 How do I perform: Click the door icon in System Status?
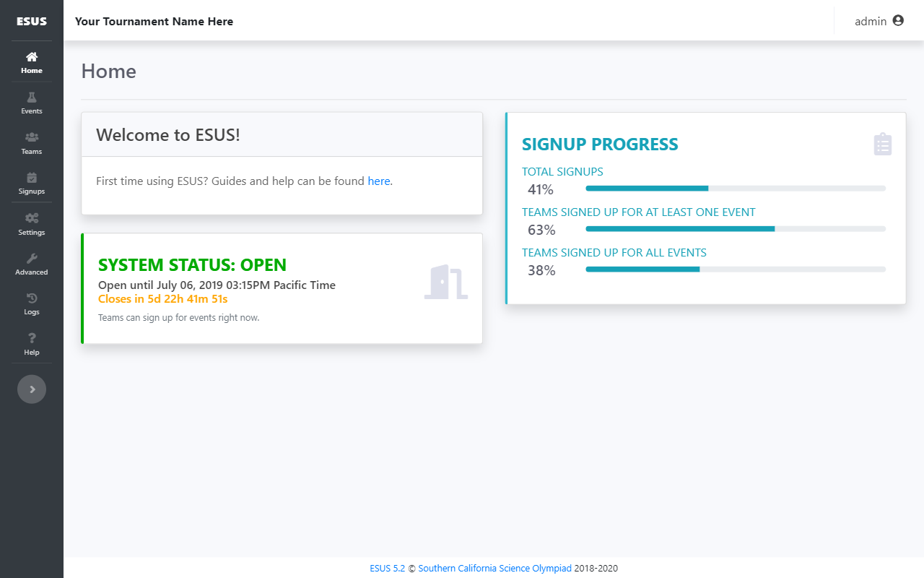point(445,282)
